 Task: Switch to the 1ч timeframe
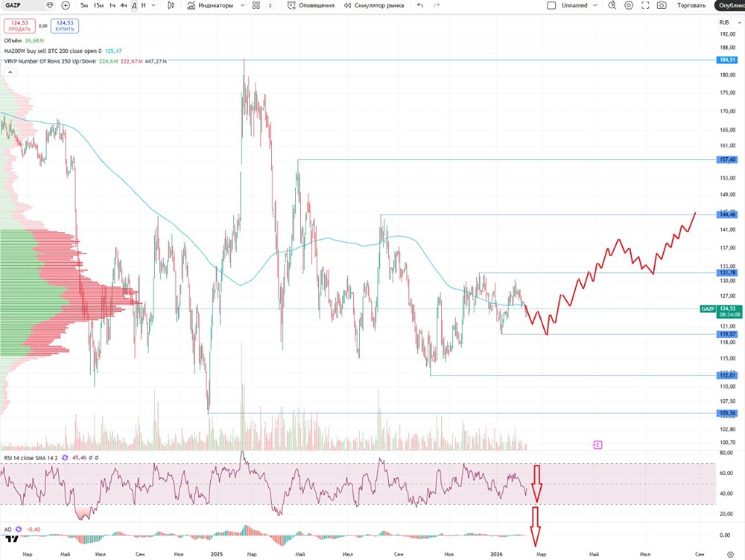click(112, 6)
